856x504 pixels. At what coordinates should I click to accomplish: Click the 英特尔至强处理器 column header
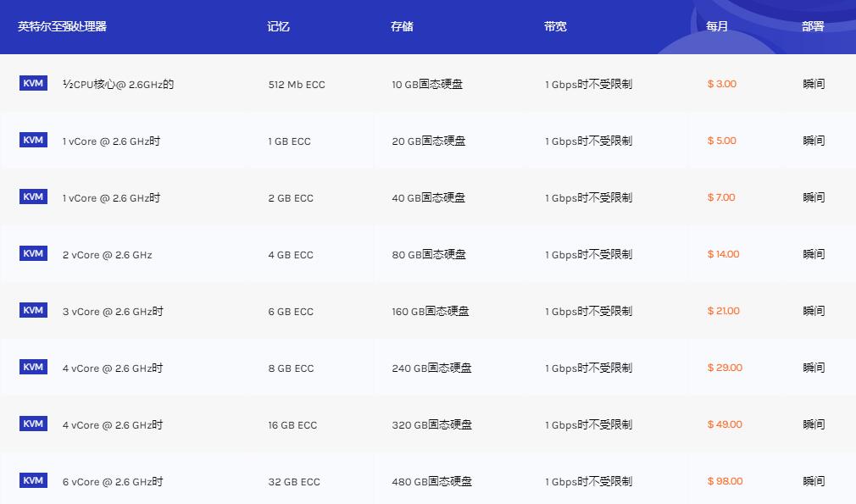62,26
